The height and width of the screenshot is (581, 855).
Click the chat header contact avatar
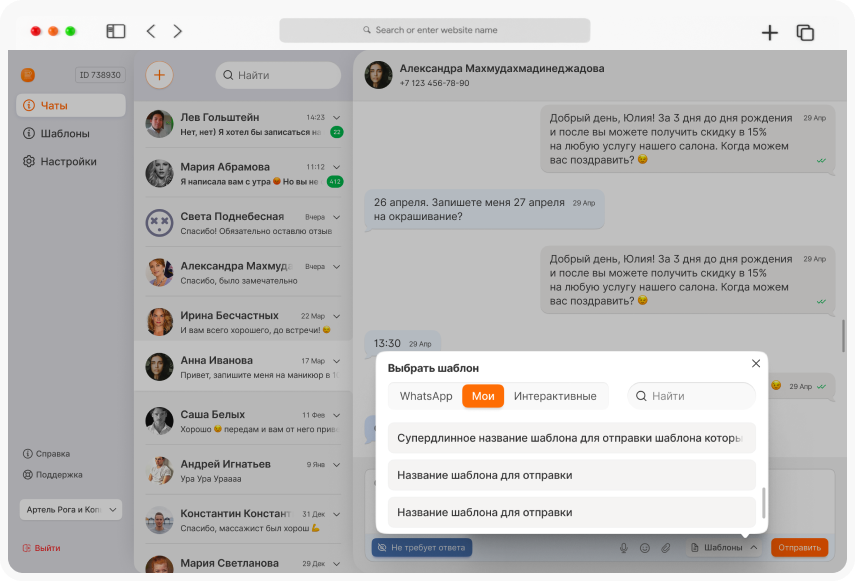[x=378, y=75]
